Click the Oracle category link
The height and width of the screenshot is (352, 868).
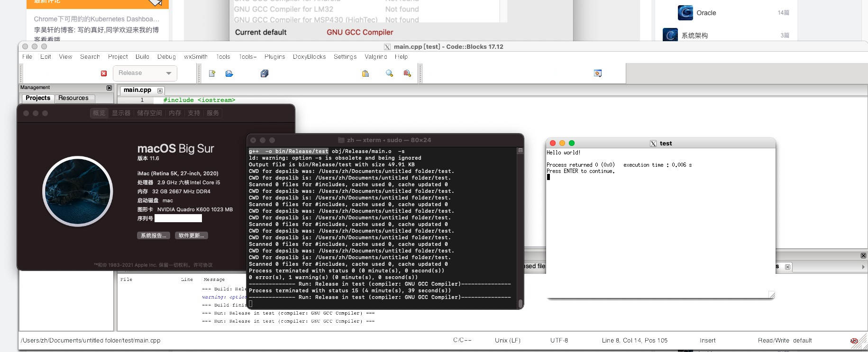706,13
